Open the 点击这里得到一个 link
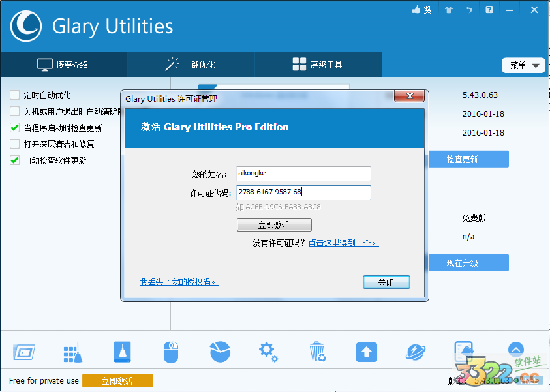Viewport: 550px width, 392px height. [x=343, y=243]
